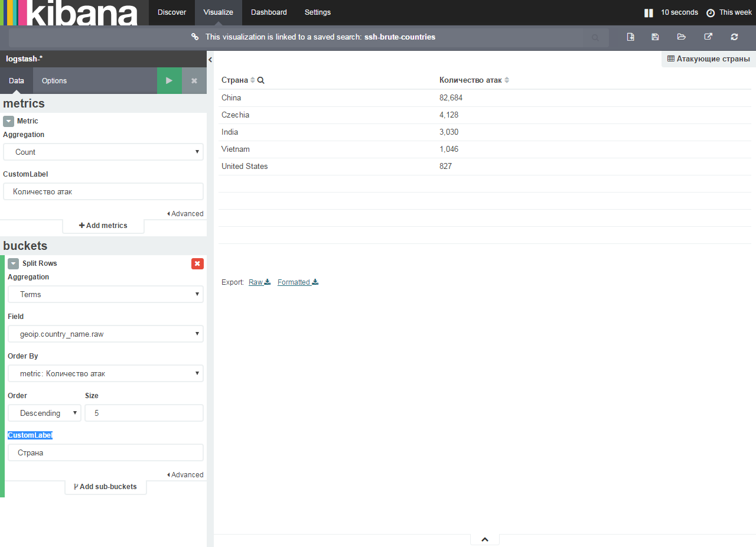This screenshot has width=756, height=547.
Task: Expand Advanced options under the Split Rows bucket
Action: point(185,475)
